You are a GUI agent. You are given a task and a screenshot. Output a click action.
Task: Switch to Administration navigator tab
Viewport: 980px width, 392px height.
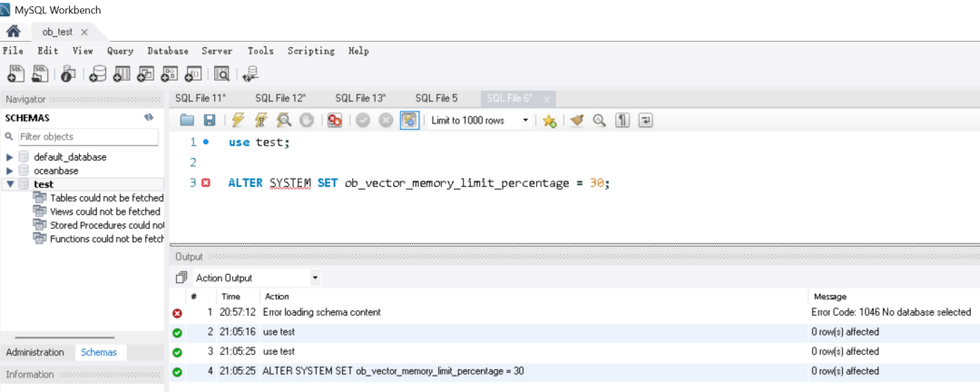[35, 352]
